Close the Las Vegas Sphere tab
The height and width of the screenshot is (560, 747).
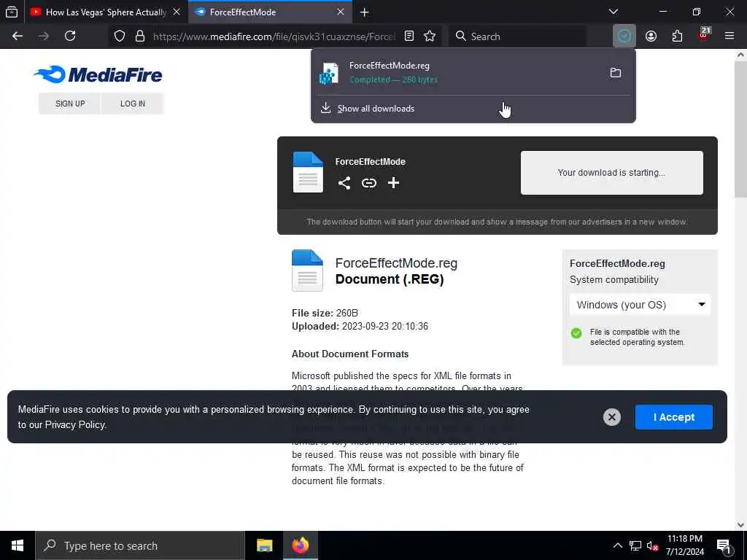(x=177, y=12)
